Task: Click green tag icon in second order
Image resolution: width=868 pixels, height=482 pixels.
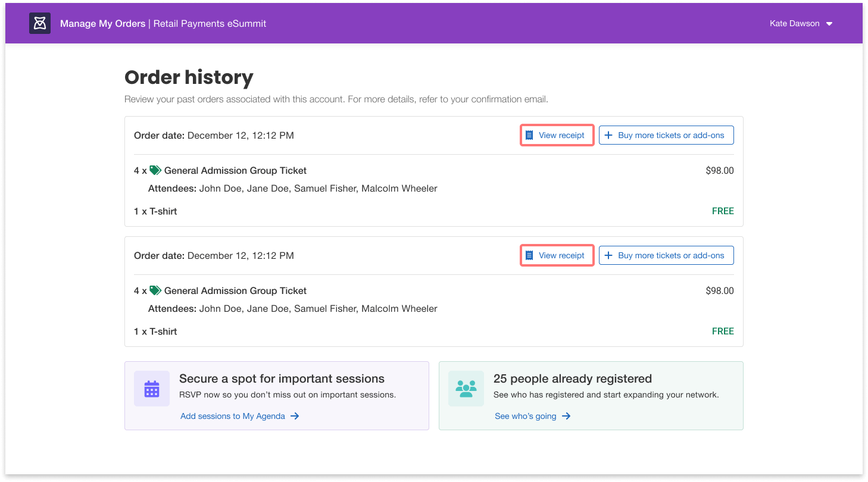Action: point(155,290)
